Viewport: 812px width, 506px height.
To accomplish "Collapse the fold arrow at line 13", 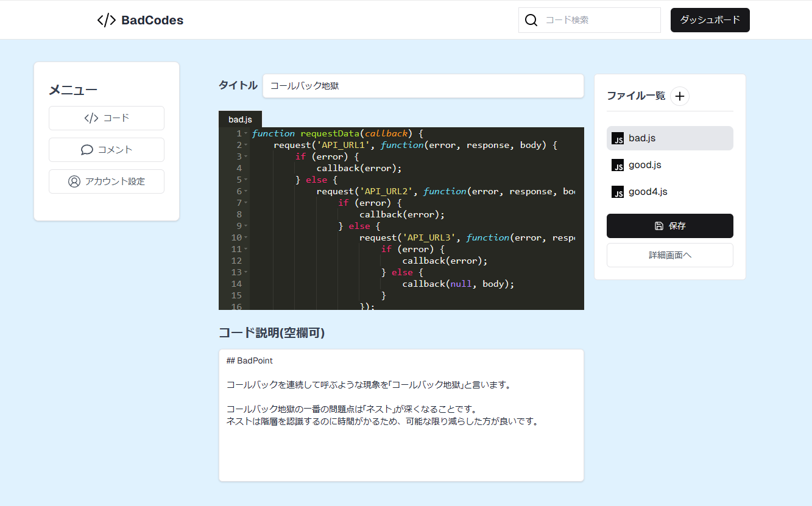I will point(245,272).
